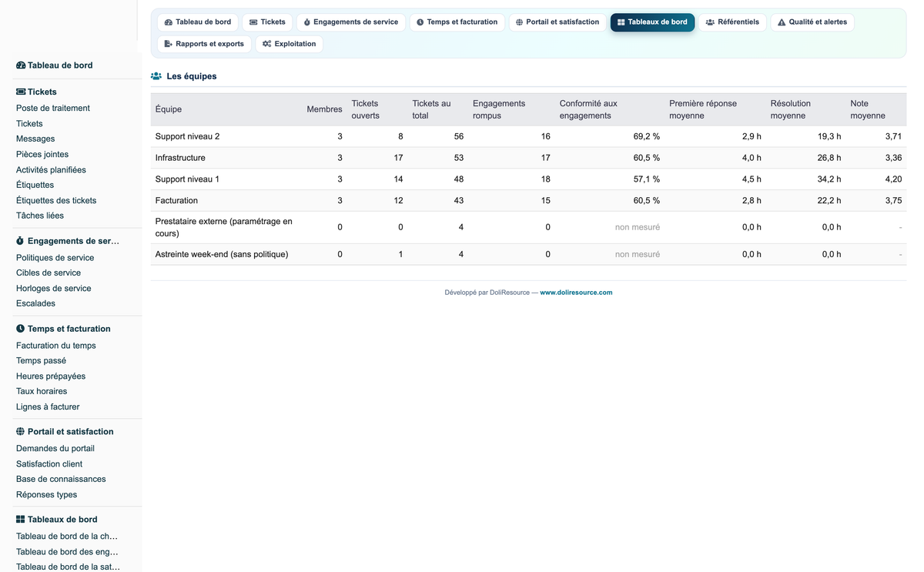Viewport: 924px width, 572px height.
Task: Click the globe icon in the Portail et satisfaction tab
Action: pyautogui.click(x=520, y=22)
